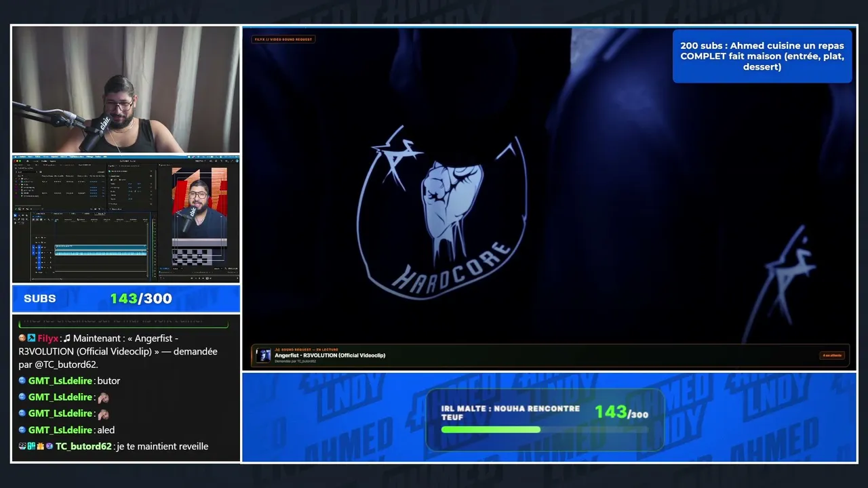Click the Filyx username in chat
Image resolution: width=868 pixels, height=488 pixels.
(48, 338)
